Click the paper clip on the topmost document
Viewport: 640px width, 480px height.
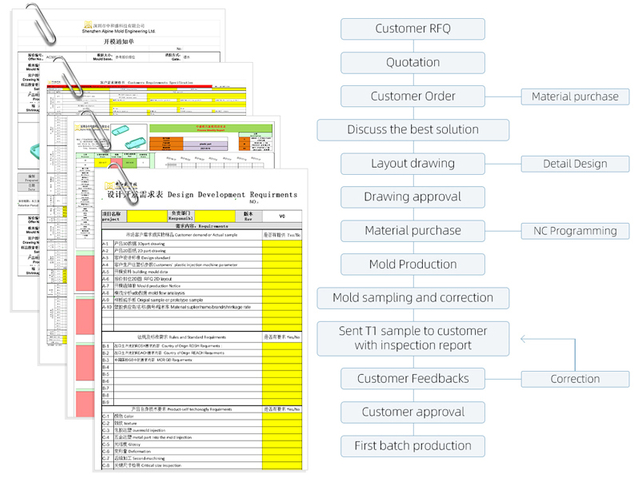(x=38, y=19)
